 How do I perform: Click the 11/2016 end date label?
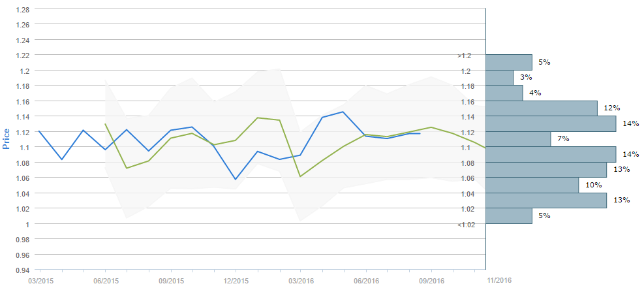click(x=498, y=280)
